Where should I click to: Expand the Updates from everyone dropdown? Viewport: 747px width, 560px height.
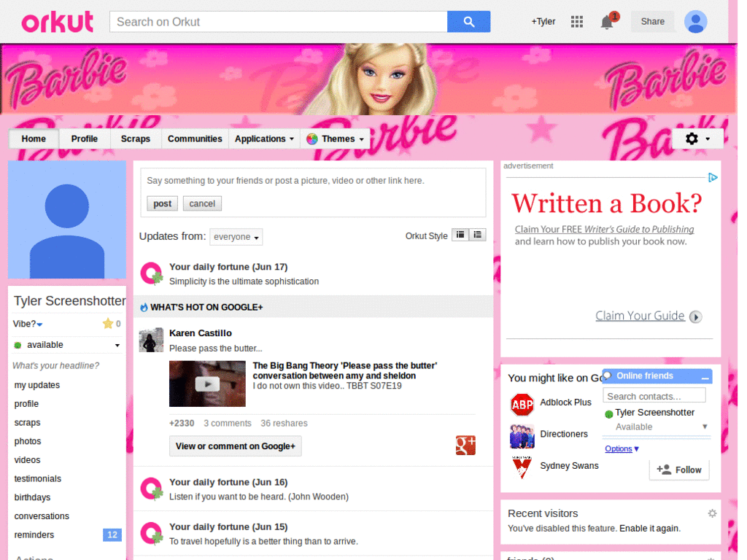236,237
